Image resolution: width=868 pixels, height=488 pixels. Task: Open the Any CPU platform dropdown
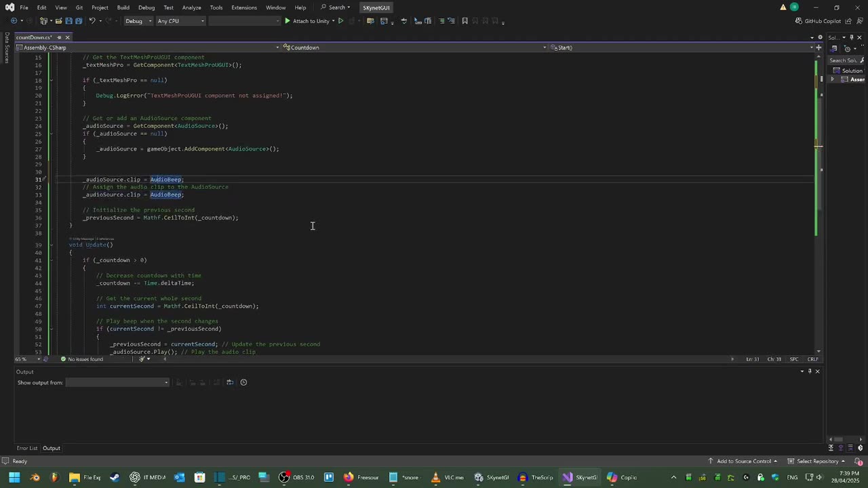coord(180,21)
